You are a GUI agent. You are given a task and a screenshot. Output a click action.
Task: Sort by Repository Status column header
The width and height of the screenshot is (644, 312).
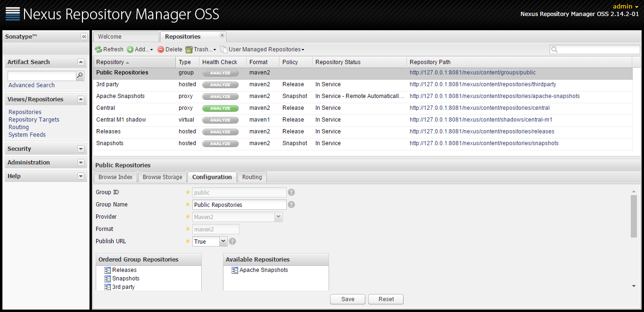(x=359, y=62)
